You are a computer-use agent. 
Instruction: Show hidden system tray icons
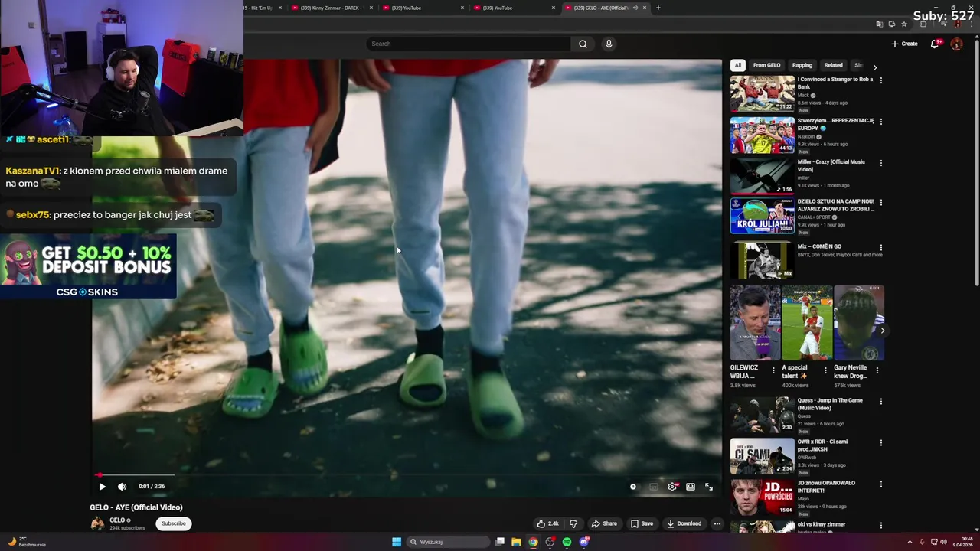[910, 542]
